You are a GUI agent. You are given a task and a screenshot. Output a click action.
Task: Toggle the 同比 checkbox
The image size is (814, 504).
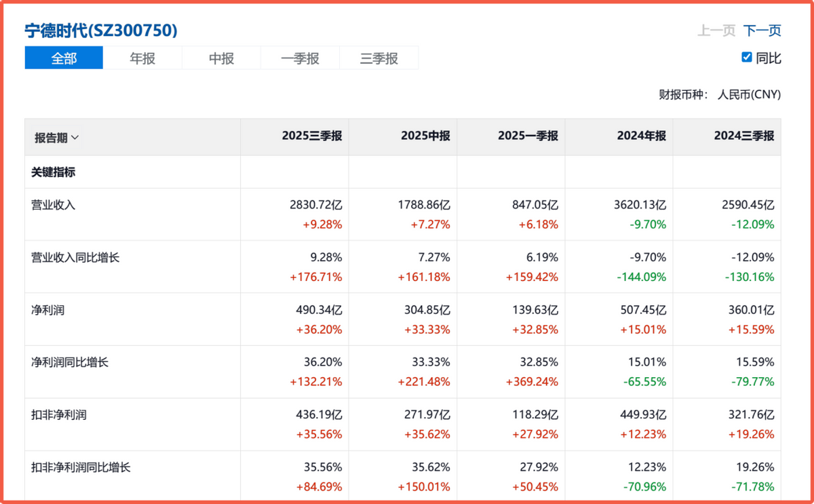coord(747,58)
